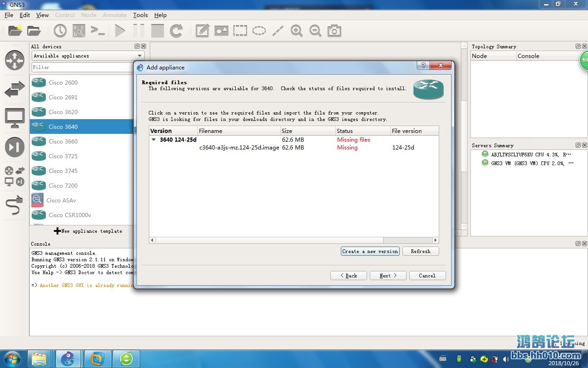Open the View menu

42,15
